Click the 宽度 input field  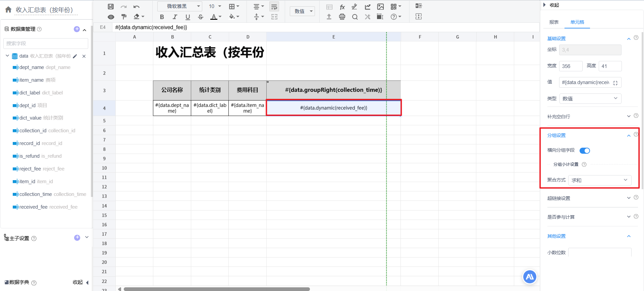click(x=571, y=66)
